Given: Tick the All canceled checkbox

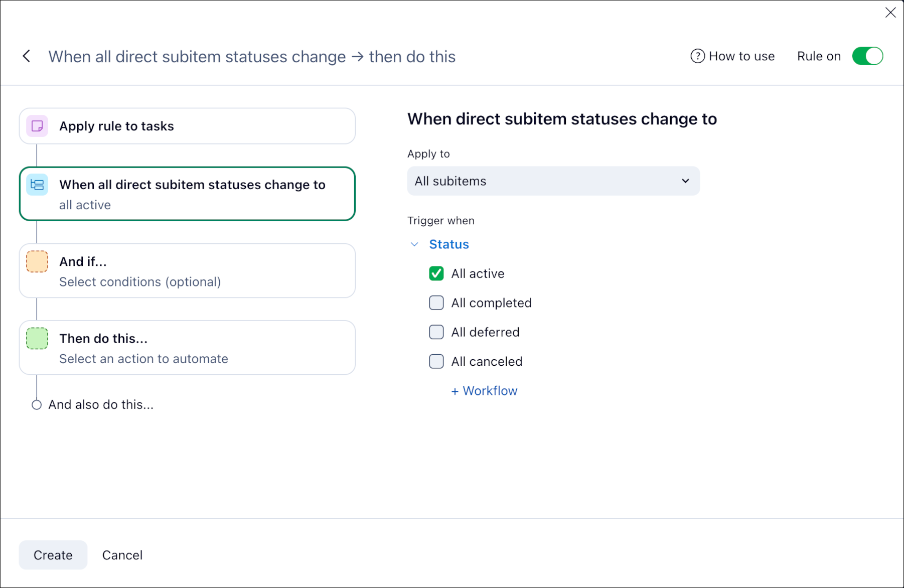Looking at the screenshot, I should (436, 362).
